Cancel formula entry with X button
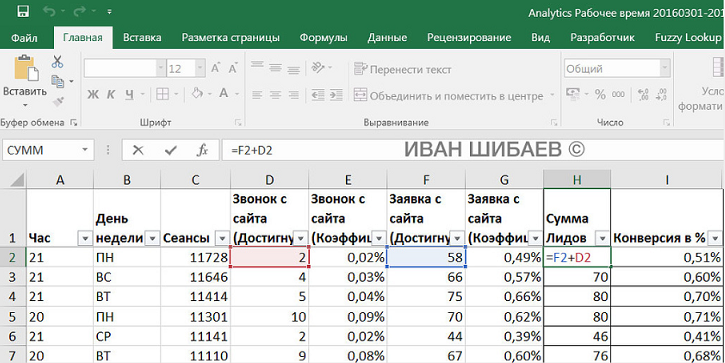The image size is (725, 363). (x=138, y=150)
